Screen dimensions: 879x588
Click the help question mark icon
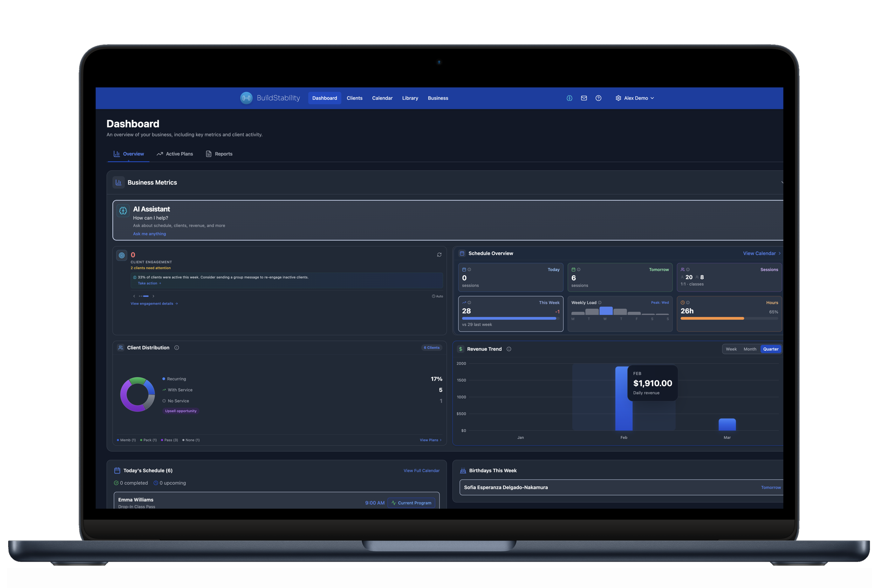tap(598, 98)
